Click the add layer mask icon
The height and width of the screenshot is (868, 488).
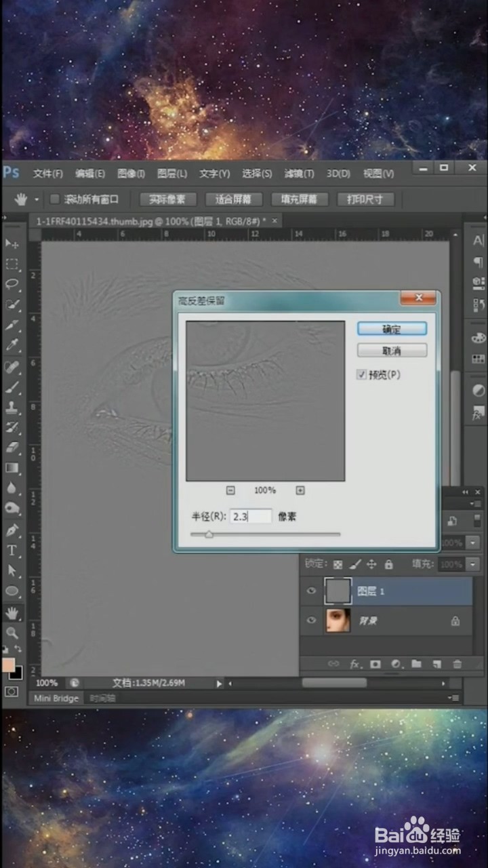[x=375, y=665]
